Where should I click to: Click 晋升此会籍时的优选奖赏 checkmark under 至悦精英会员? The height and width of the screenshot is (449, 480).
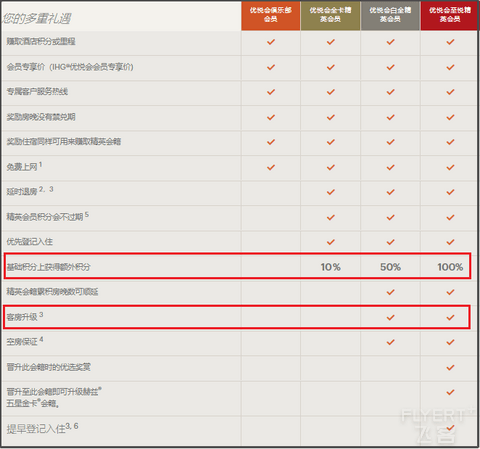[450, 367]
